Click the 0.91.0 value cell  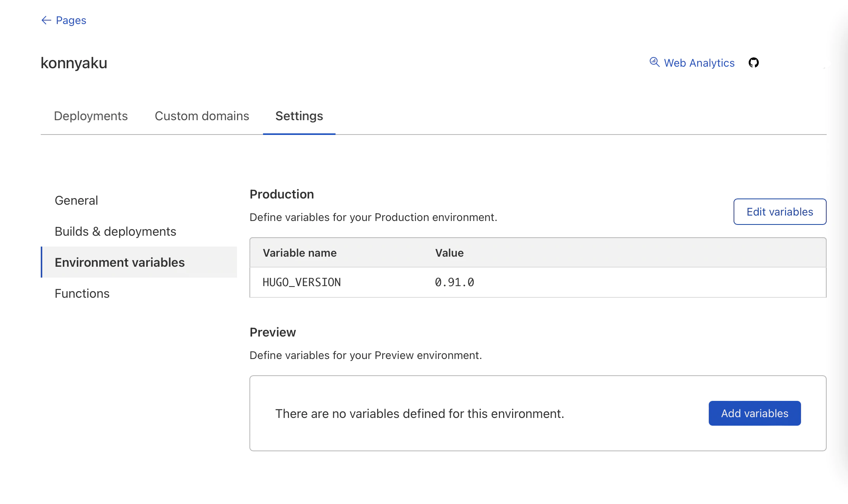coord(454,282)
